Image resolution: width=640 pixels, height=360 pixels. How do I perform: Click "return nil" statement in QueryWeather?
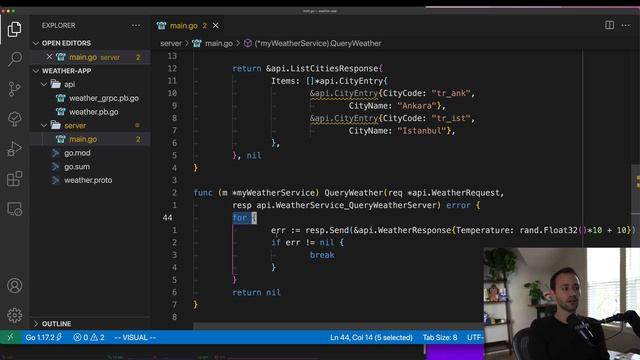(x=256, y=292)
